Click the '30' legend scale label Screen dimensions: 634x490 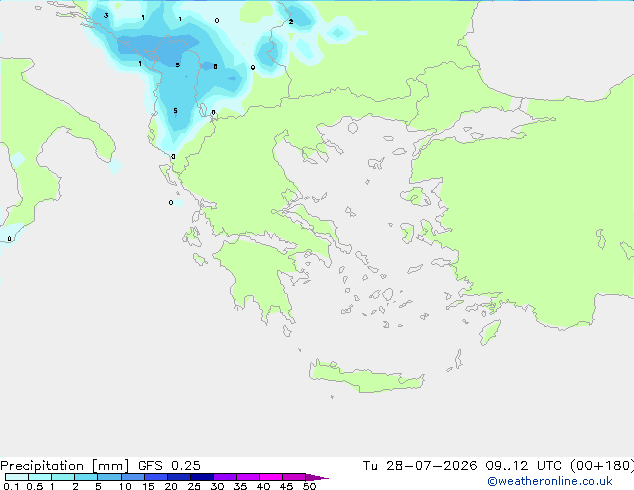click(x=217, y=486)
